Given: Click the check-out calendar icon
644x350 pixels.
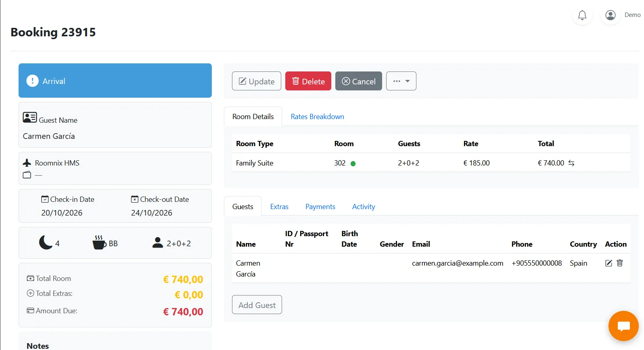Looking at the screenshot, I should [x=135, y=199].
